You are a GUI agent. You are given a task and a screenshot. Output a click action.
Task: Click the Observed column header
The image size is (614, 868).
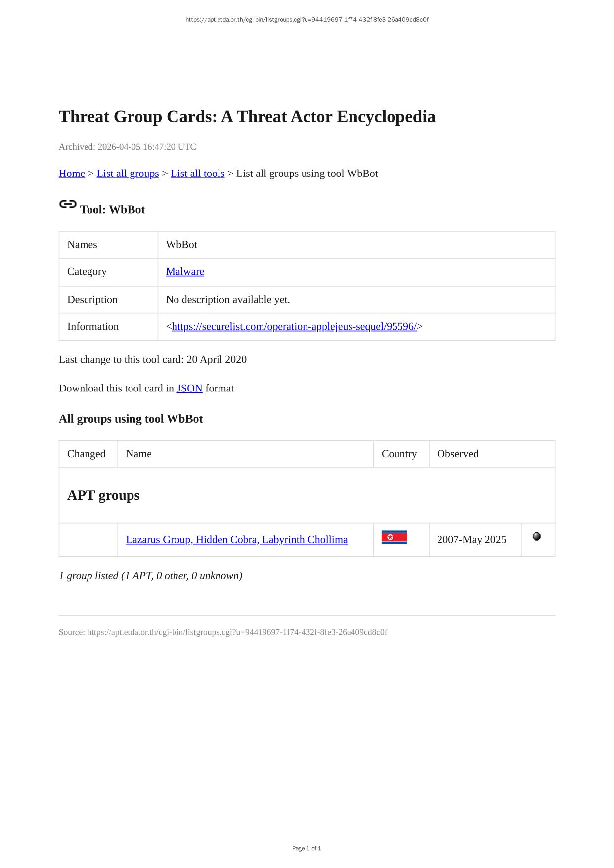457,454
